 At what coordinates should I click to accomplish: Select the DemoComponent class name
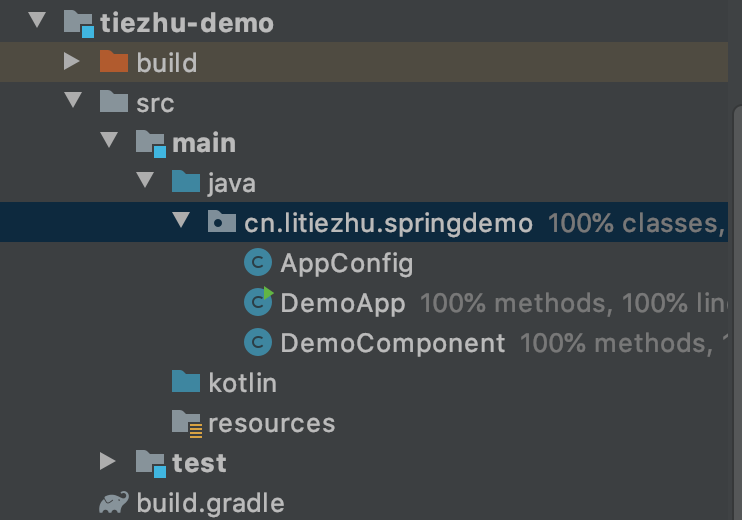[393, 343]
